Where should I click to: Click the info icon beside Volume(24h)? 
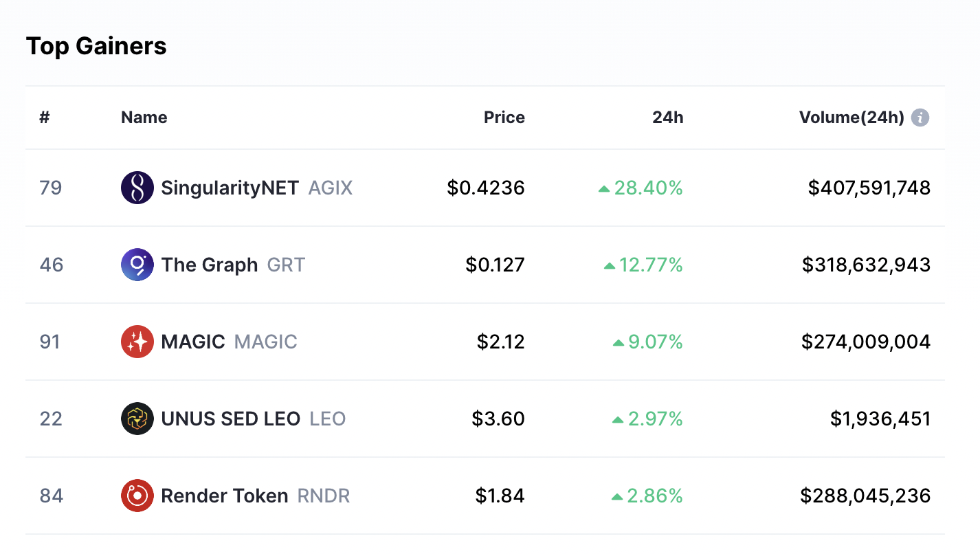point(921,118)
